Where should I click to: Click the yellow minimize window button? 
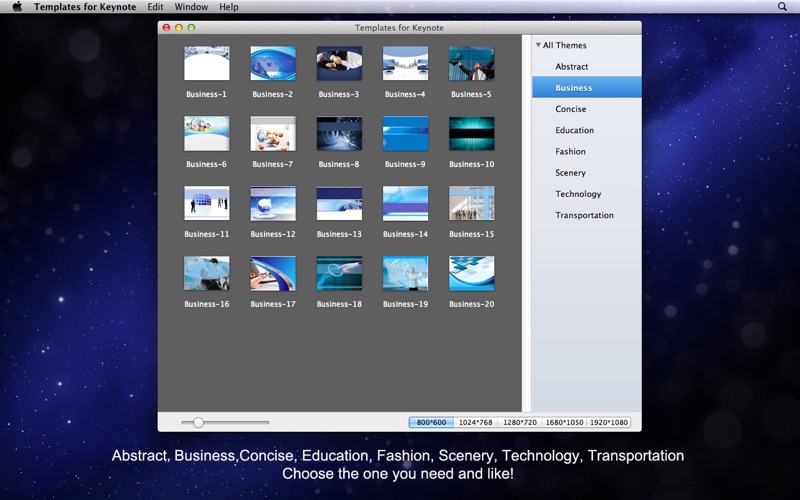tap(179, 28)
